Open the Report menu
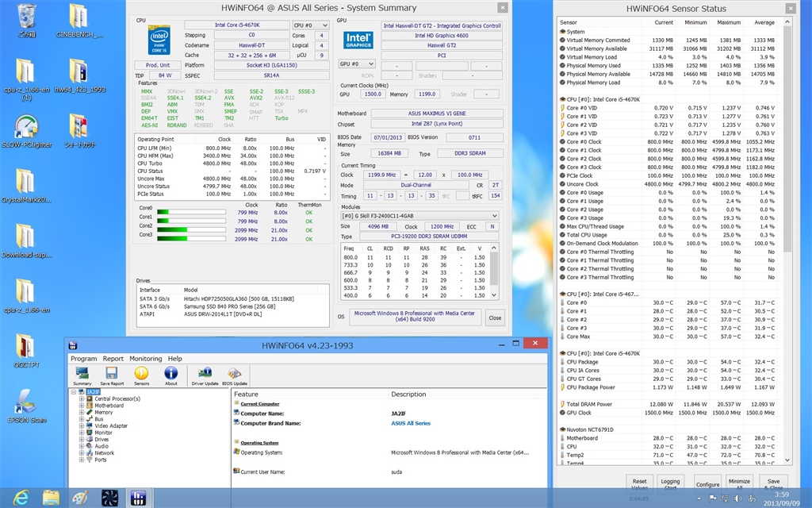812x508 pixels. [x=113, y=359]
